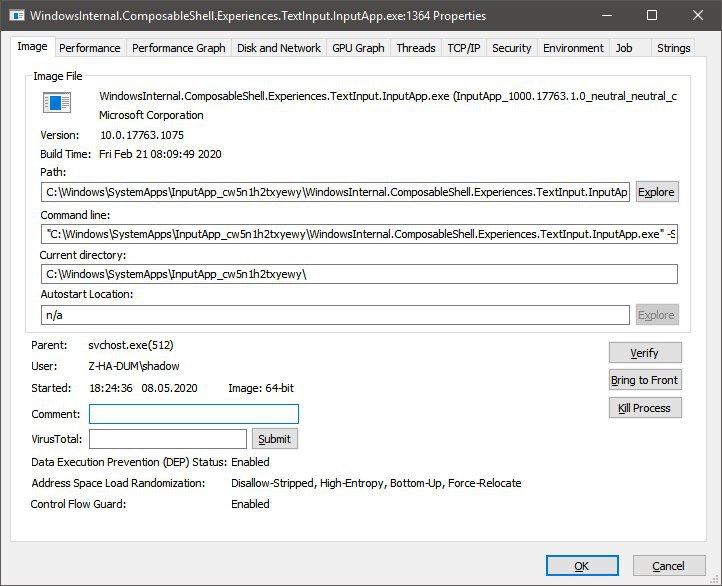This screenshot has width=722, height=586.
Task: Click the Kill Process button
Action: [x=645, y=408]
